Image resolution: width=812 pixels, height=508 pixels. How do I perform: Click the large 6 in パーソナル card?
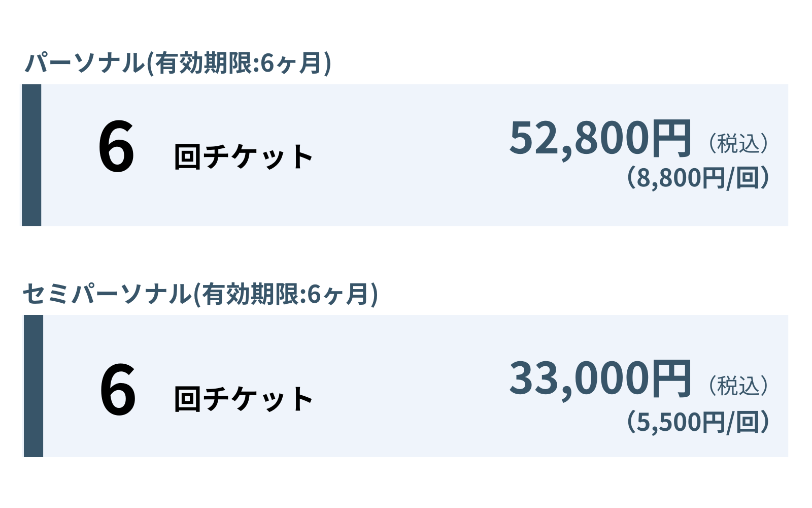(x=116, y=147)
